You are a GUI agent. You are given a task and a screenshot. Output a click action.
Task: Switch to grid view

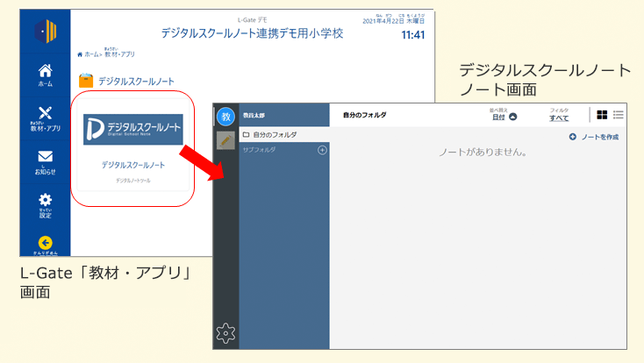click(602, 115)
